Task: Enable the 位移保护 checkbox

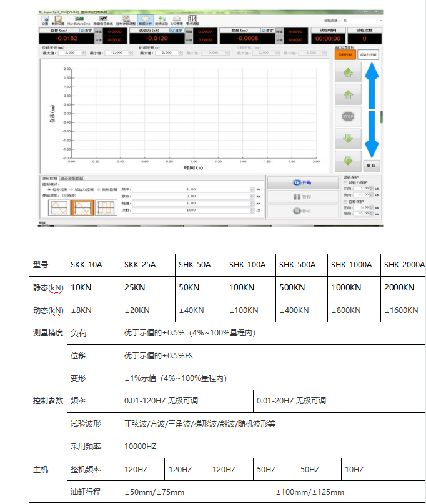Action: pyautogui.click(x=345, y=202)
